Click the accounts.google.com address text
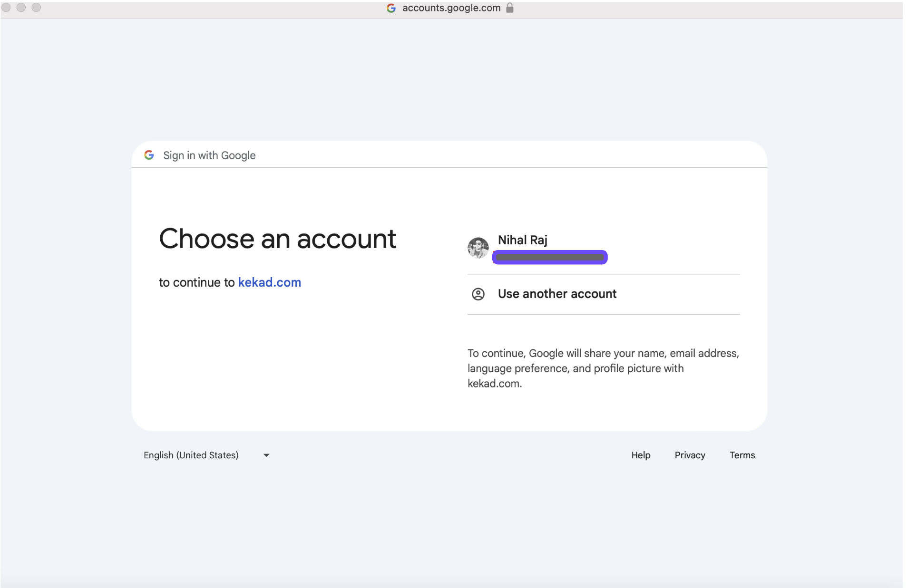Screen dimensions: 907x588 click(x=451, y=8)
